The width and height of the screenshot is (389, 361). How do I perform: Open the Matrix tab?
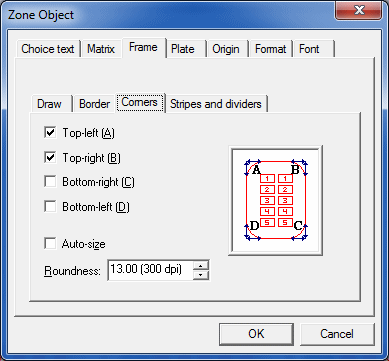[101, 49]
